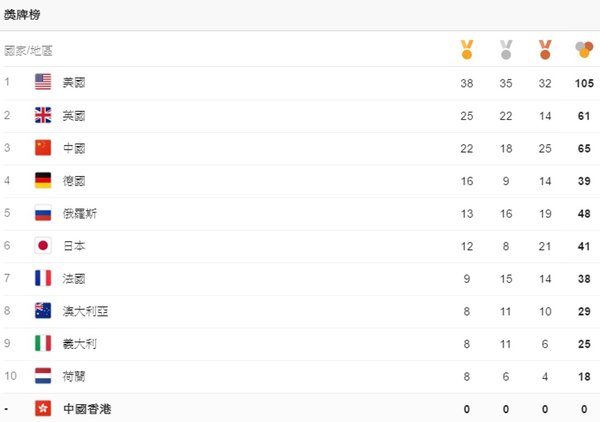Click the bronze medal column icon
Image resolution: width=600 pixels, height=422 pixels.
click(545, 48)
